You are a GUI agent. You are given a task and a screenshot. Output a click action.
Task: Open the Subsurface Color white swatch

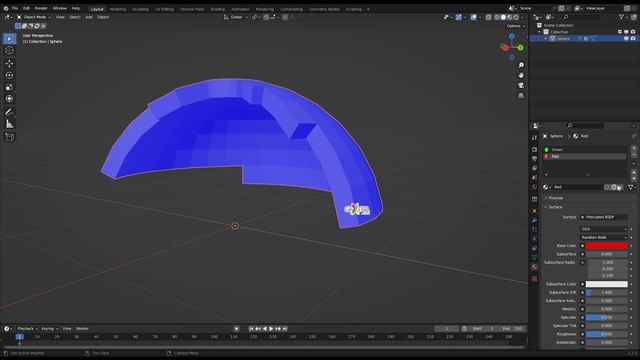click(607, 284)
